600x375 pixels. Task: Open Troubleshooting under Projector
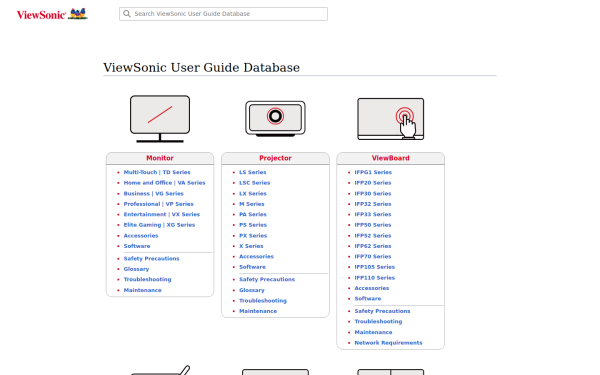pyautogui.click(x=263, y=301)
